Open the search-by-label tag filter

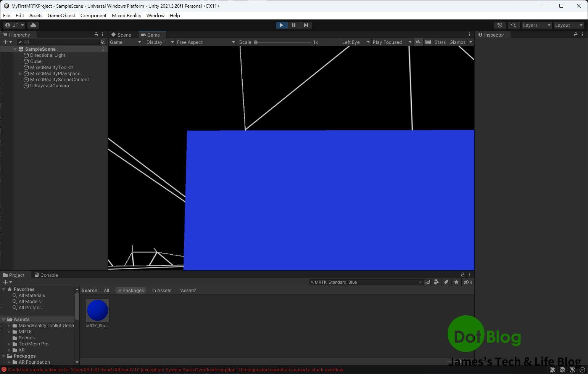446,282
